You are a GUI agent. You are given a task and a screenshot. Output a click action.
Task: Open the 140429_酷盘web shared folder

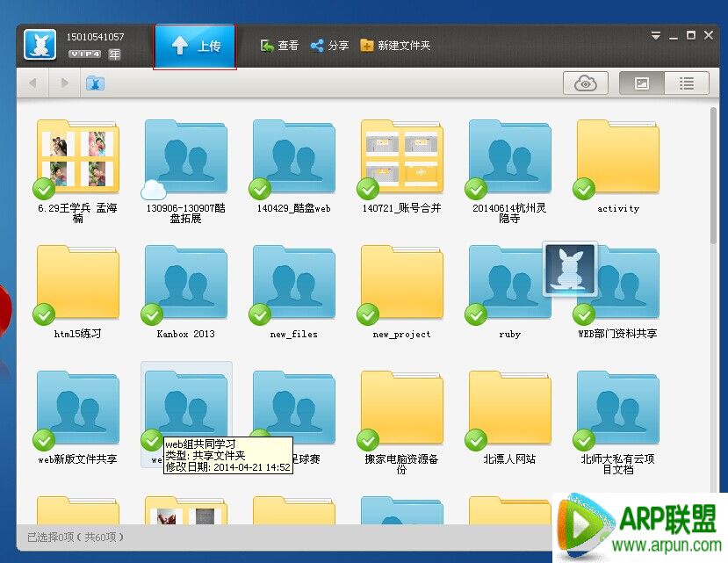(x=293, y=158)
